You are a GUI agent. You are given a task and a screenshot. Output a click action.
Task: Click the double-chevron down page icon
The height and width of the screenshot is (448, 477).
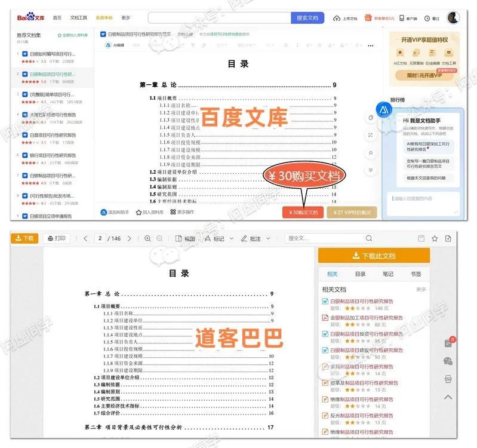(371, 170)
